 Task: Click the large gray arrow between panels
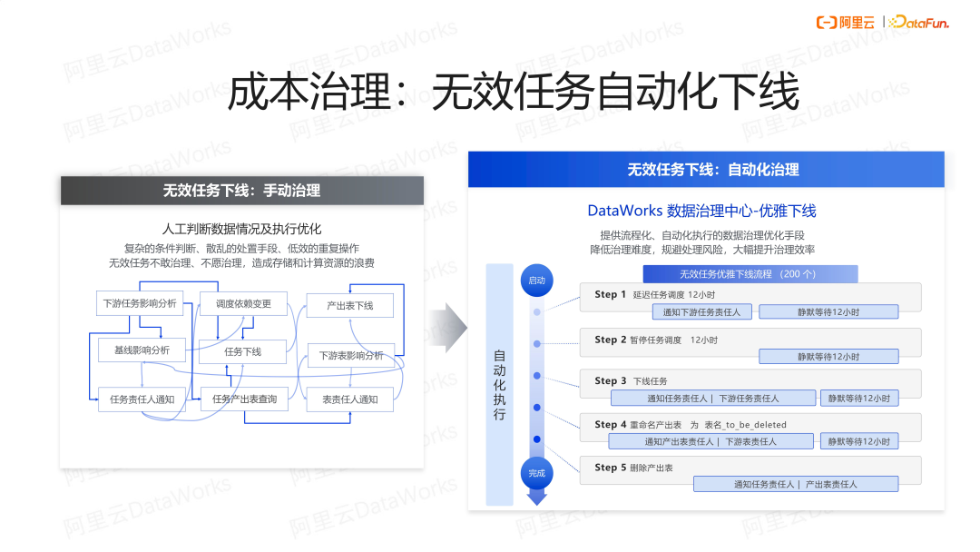pos(449,328)
